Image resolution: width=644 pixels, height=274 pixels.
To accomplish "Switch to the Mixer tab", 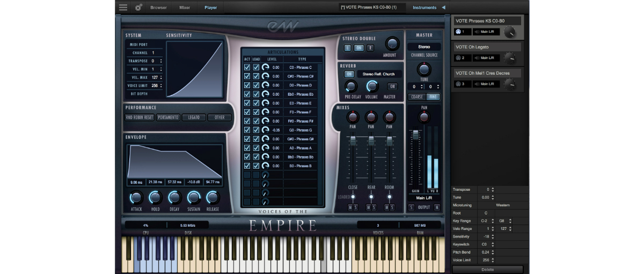I will coord(185,8).
